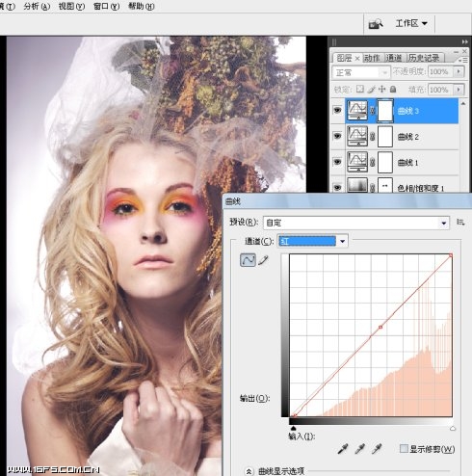Open the 预设 preset dropdown
Screen dimensions: 472x476
[356, 223]
